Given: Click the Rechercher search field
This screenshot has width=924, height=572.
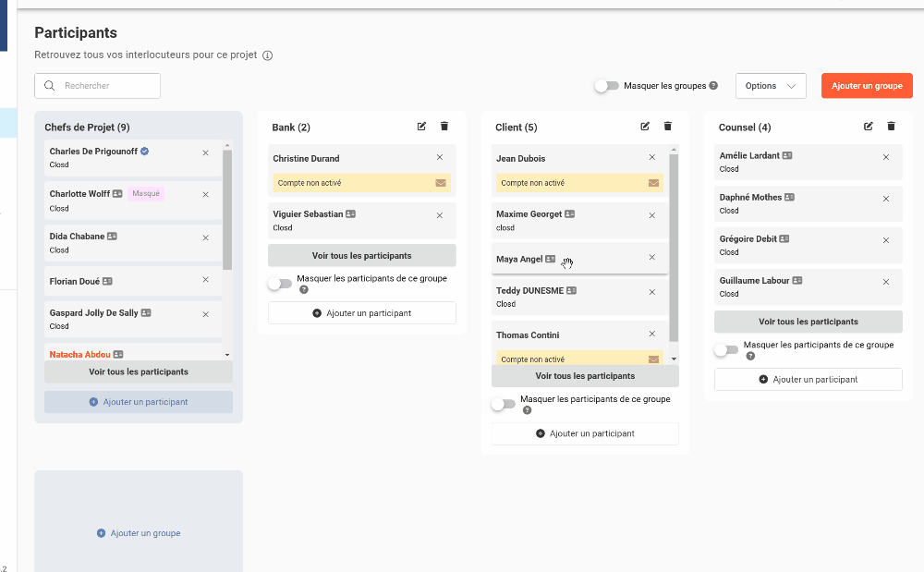Looking at the screenshot, I should 98,86.
